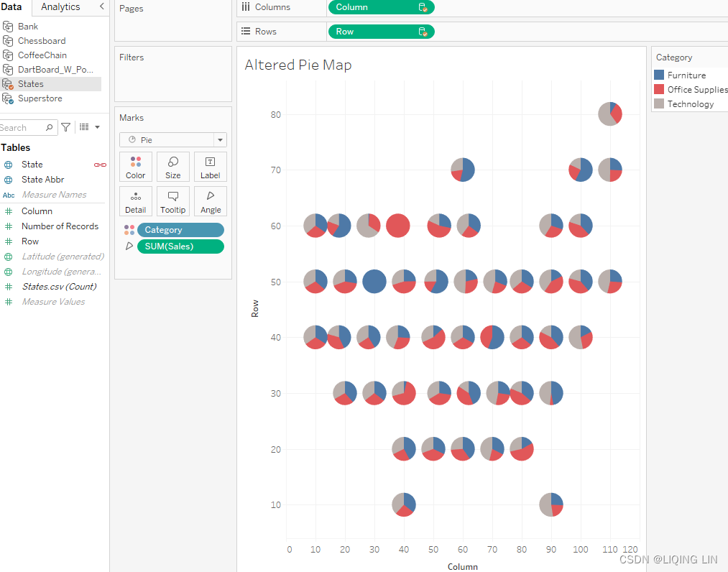Click the pie at column 110, row 80
Screen dimensions: 728x572
pyautogui.click(x=610, y=114)
